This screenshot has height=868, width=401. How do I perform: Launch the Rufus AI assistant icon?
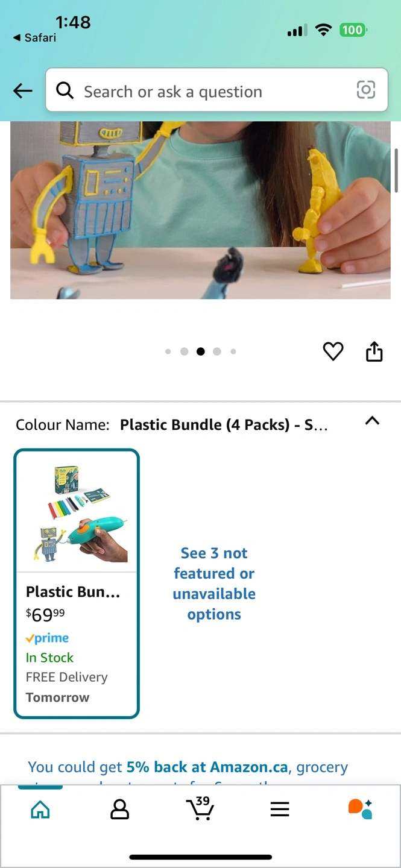[360, 809]
